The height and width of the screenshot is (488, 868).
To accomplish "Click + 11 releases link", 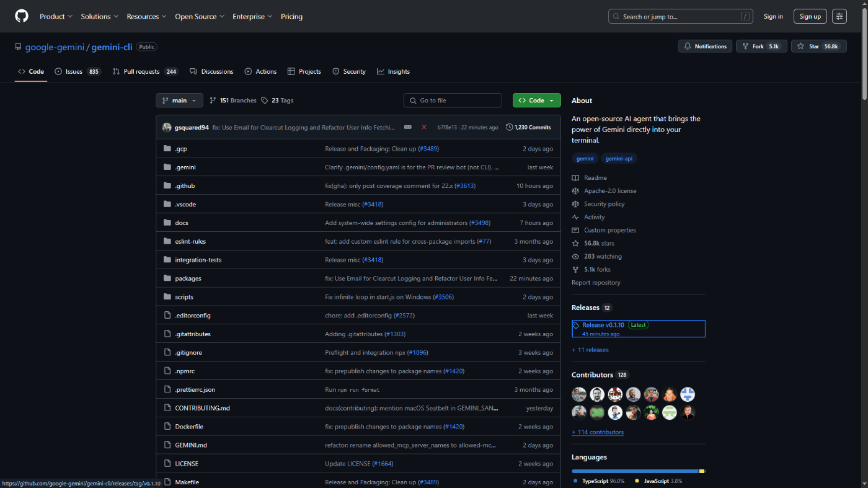I will (x=590, y=350).
